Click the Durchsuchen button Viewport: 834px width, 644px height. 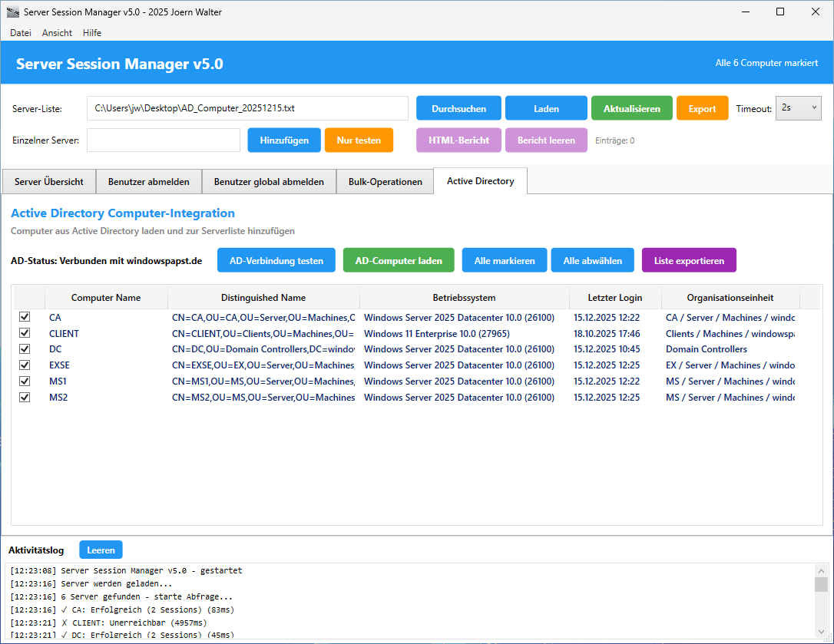(x=458, y=109)
